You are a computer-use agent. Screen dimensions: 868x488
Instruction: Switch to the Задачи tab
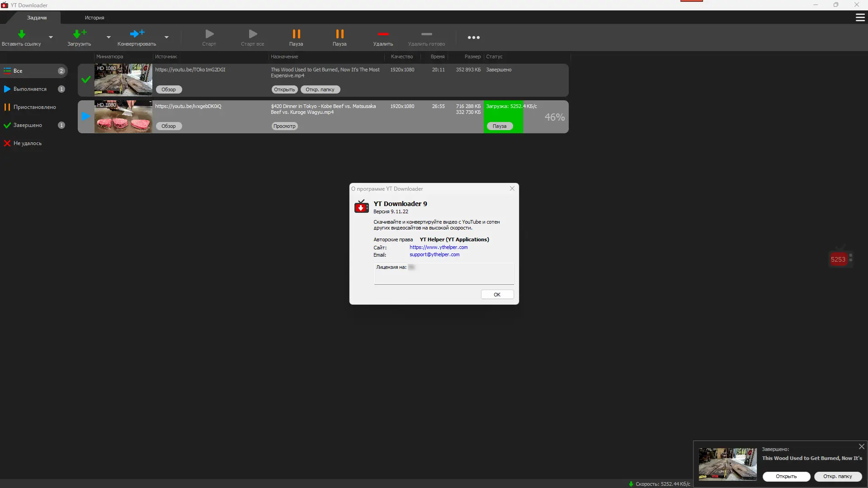click(37, 18)
